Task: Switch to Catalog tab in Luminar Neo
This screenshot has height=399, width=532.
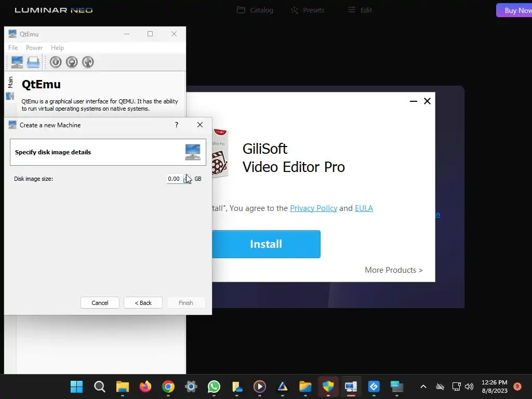Action: [255, 10]
